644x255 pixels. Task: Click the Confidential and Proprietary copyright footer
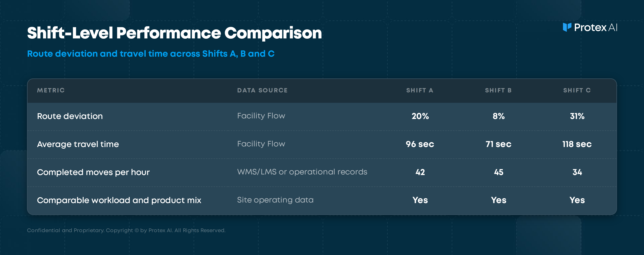pyautogui.click(x=126, y=231)
